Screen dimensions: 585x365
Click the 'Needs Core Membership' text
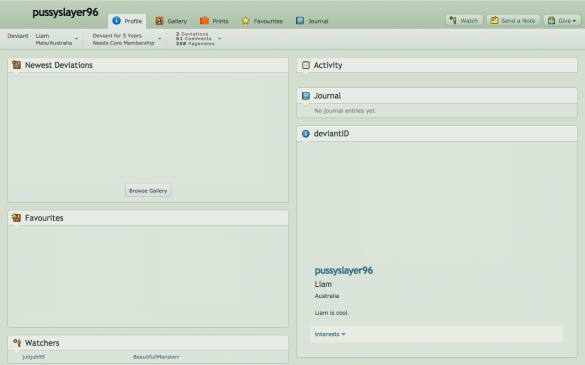pos(123,43)
